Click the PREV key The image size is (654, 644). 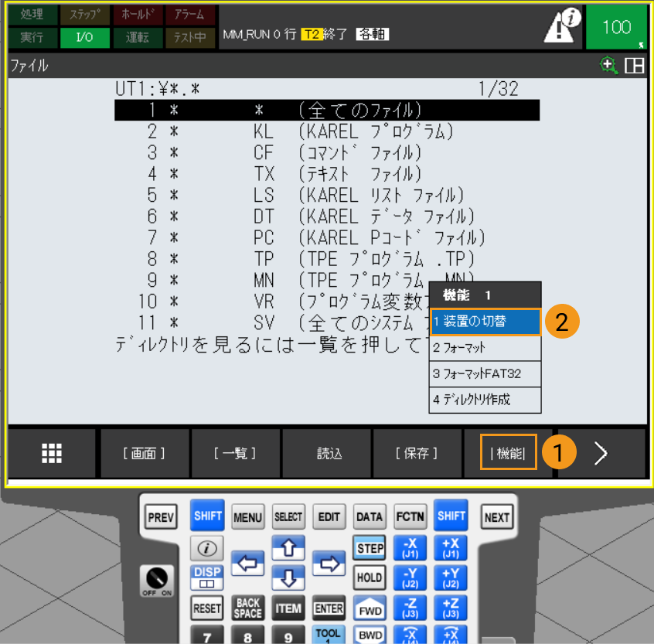pyautogui.click(x=161, y=517)
